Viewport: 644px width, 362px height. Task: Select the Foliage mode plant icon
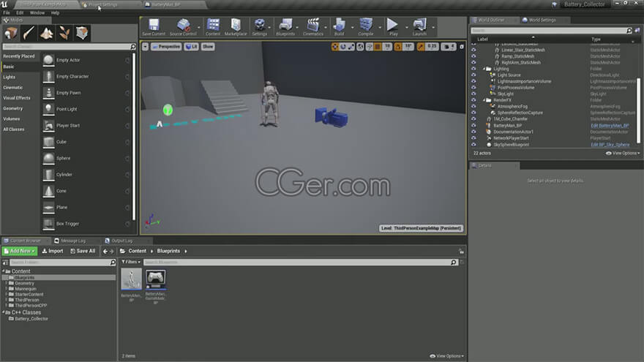click(64, 33)
